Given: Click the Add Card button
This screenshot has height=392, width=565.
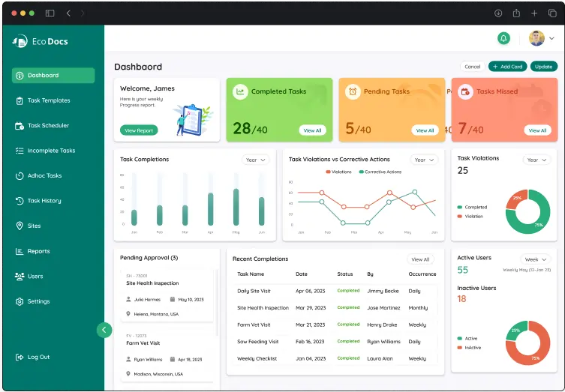Looking at the screenshot, I should click(507, 67).
